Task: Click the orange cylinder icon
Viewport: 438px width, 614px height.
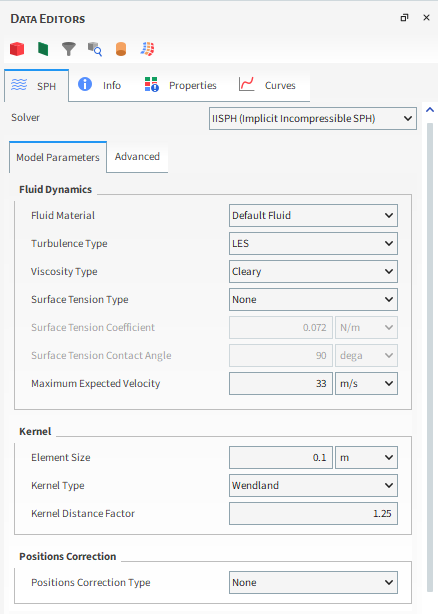Action: pyautogui.click(x=121, y=49)
